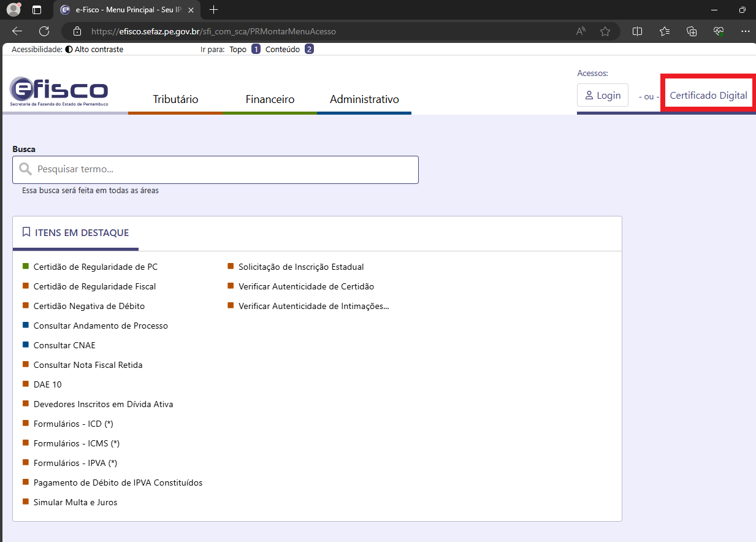Open Simular Multa e Juros

pos(75,502)
